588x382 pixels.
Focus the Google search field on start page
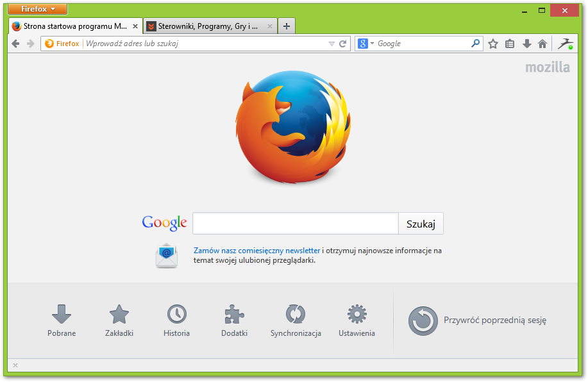pyautogui.click(x=296, y=224)
